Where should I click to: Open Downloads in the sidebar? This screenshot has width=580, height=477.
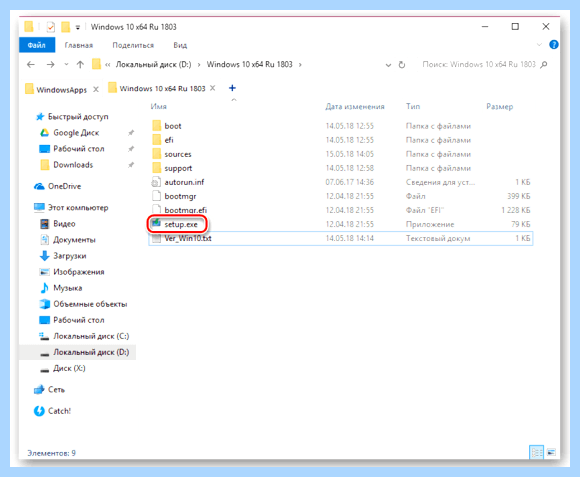pos(73,165)
